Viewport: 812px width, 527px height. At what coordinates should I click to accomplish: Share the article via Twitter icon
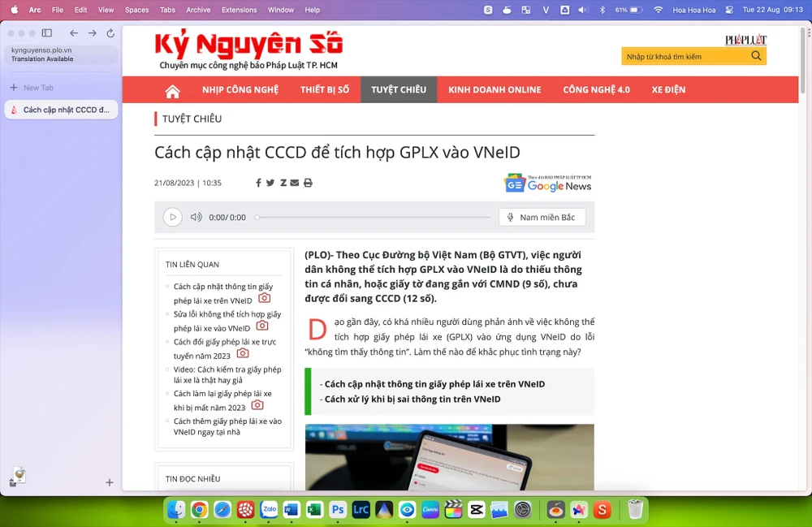270,184
